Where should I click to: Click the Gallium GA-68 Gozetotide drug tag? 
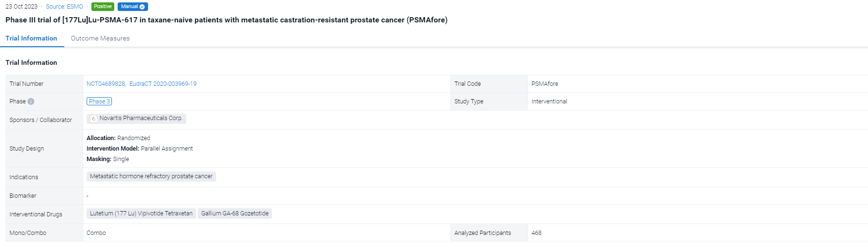235,213
